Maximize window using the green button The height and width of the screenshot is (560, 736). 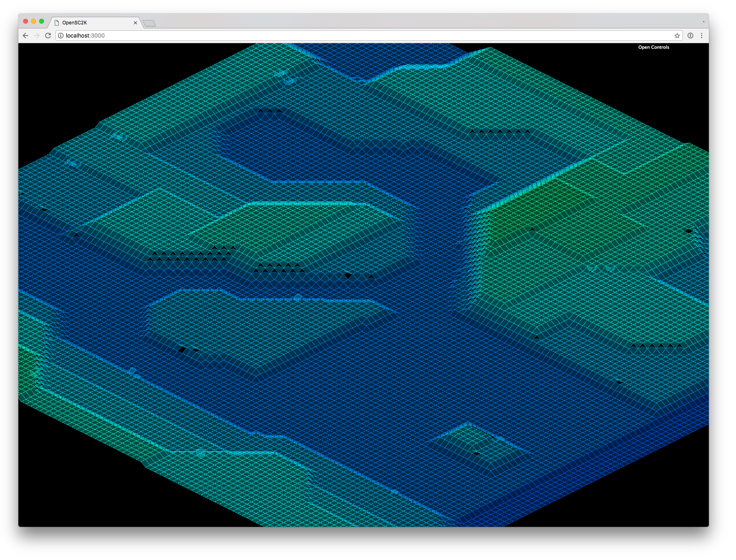(x=42, y=21)
